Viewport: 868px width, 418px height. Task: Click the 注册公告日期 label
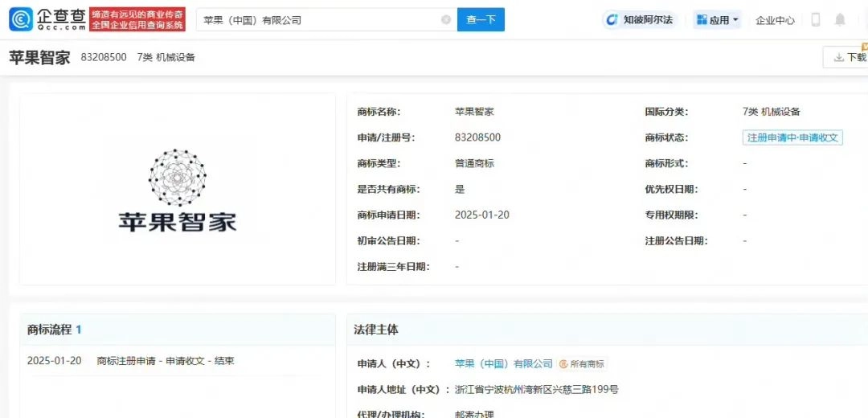(676, 241)
